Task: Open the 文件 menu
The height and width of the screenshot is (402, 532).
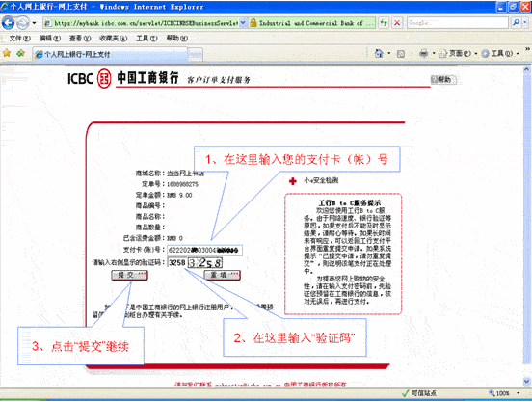Action: coord(19,39)
